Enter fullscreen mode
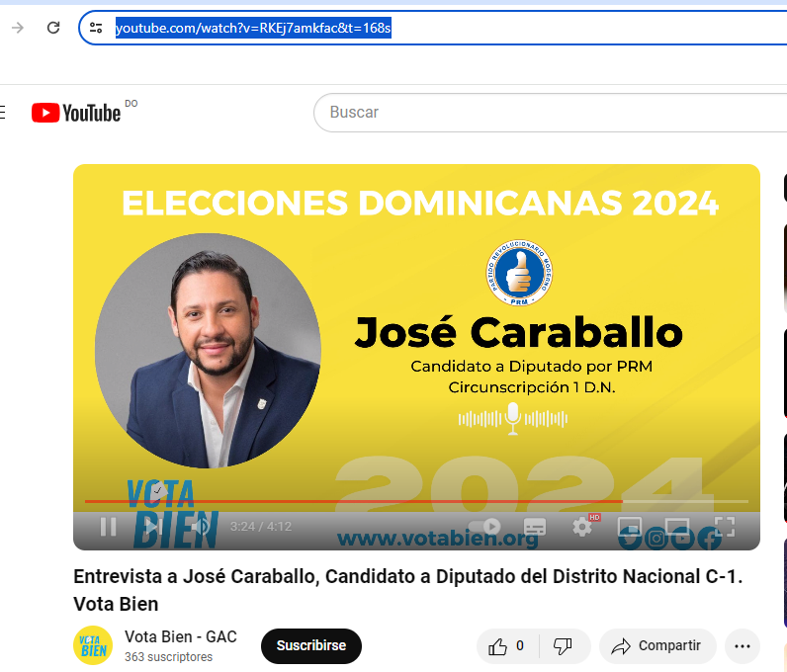787x672 pixels. (725, 527)
